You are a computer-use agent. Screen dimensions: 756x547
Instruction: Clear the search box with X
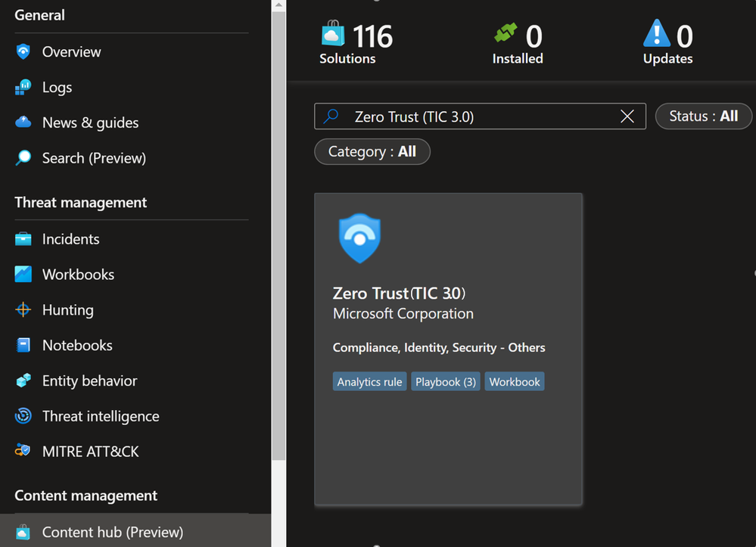tap(627, 117)
